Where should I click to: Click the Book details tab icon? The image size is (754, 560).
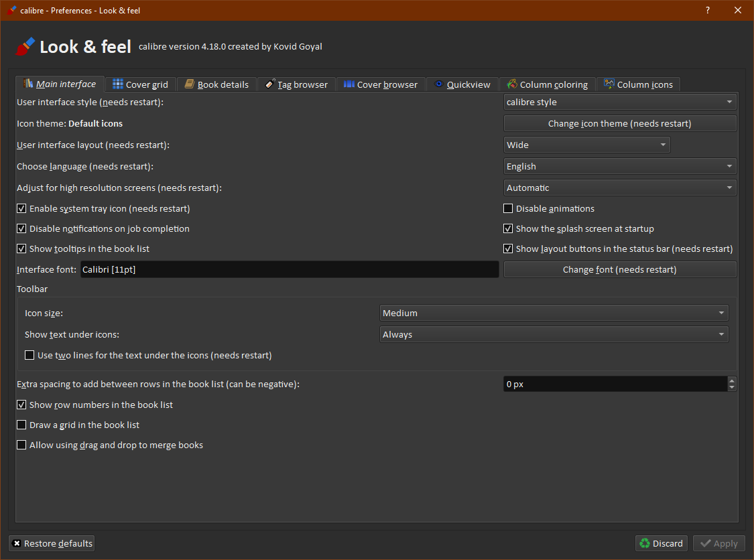(x=190, y=84)
